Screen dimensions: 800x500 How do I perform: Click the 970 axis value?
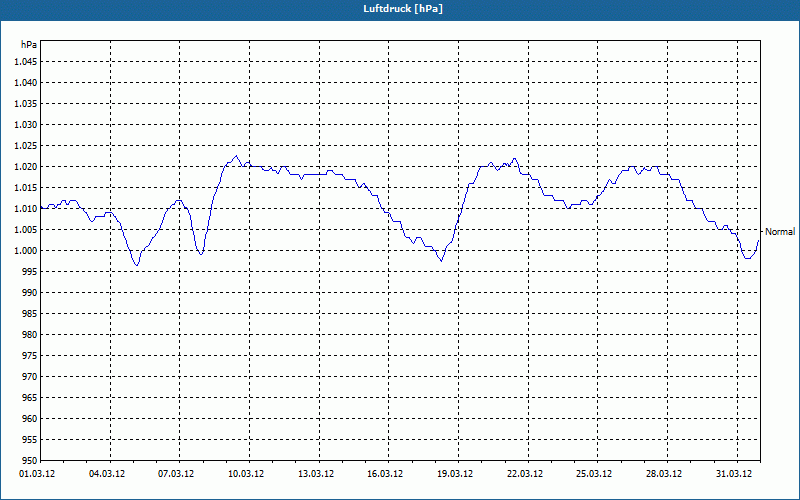pyautogui.click(x=30, y=377)
